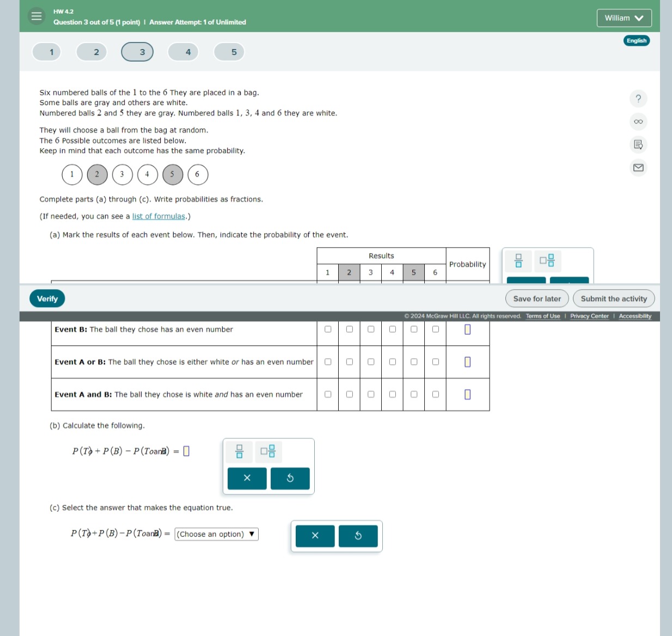Screen dimensions: 672x636
Task: Select the mixed number fraction icon
Action: click(546, 261)
